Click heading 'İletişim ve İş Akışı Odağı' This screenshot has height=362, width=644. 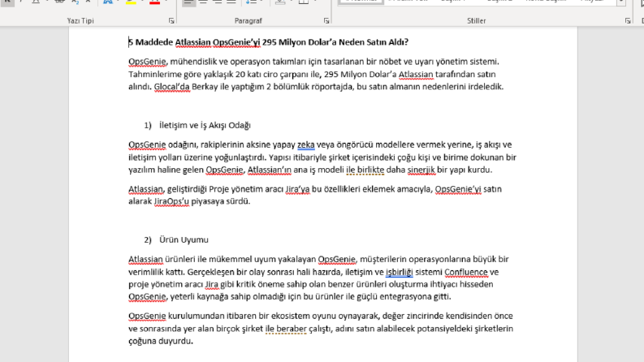pyautogui.click(x=205, y=125)
